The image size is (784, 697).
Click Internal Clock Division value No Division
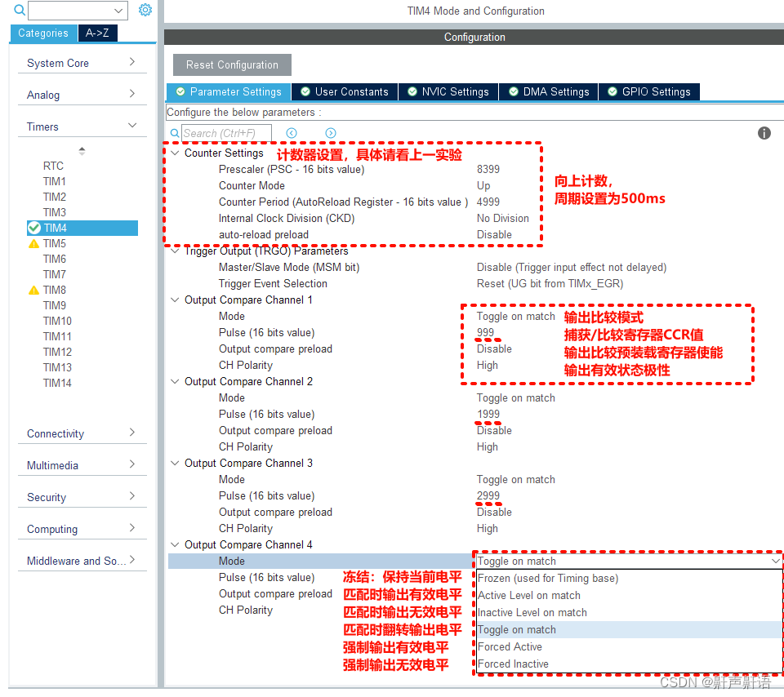coord(502,219)
